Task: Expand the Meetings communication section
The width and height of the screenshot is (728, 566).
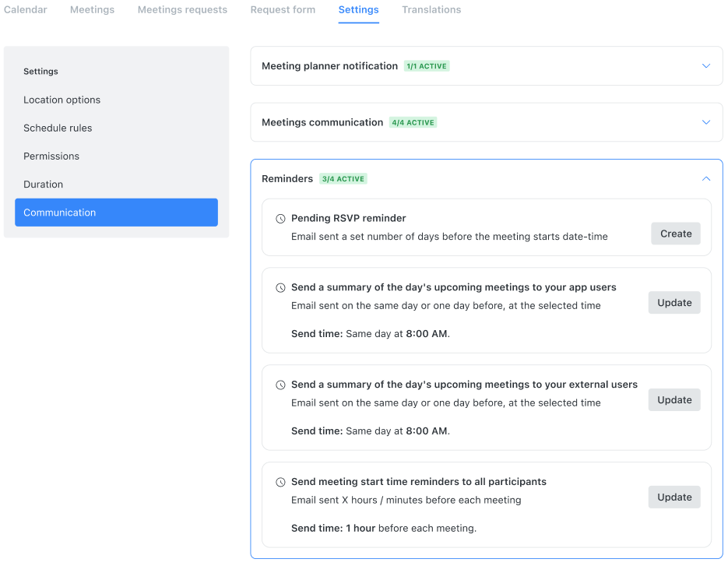Action: coord(706,122)
